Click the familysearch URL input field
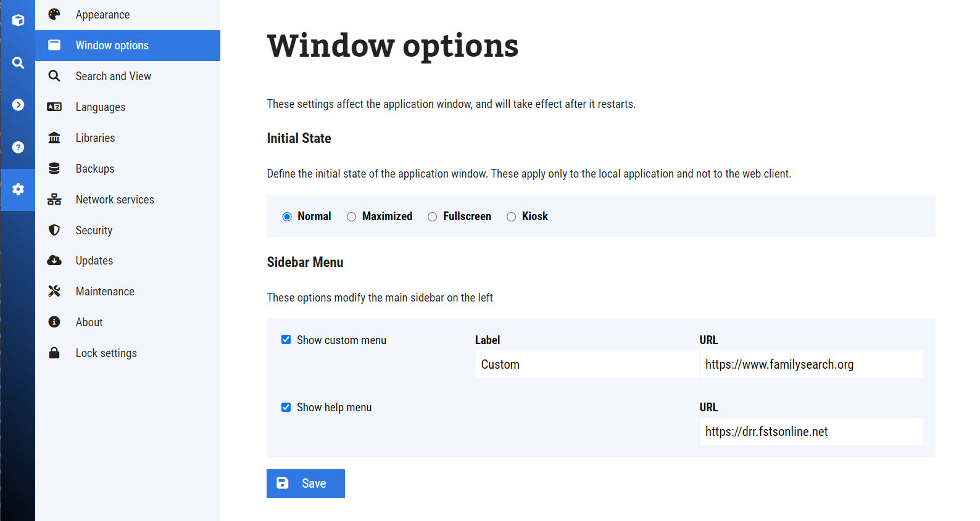The height and width of the screenshot is (521, 980). pos(811,364)
